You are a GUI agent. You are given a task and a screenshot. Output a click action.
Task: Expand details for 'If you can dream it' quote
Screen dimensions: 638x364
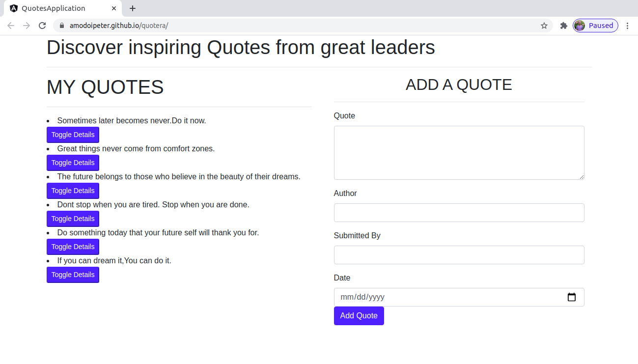73,275
